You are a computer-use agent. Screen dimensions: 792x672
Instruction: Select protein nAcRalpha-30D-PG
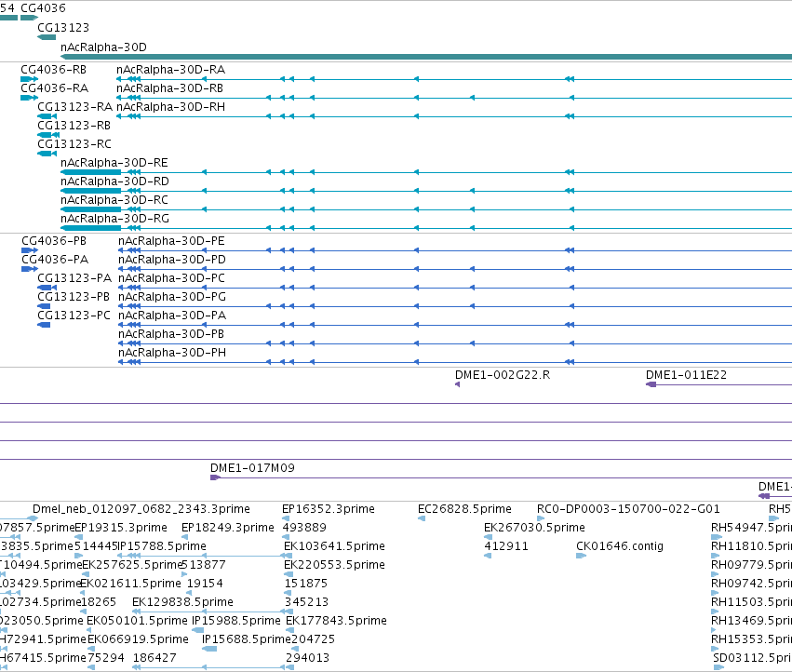(x=172, y=297)
